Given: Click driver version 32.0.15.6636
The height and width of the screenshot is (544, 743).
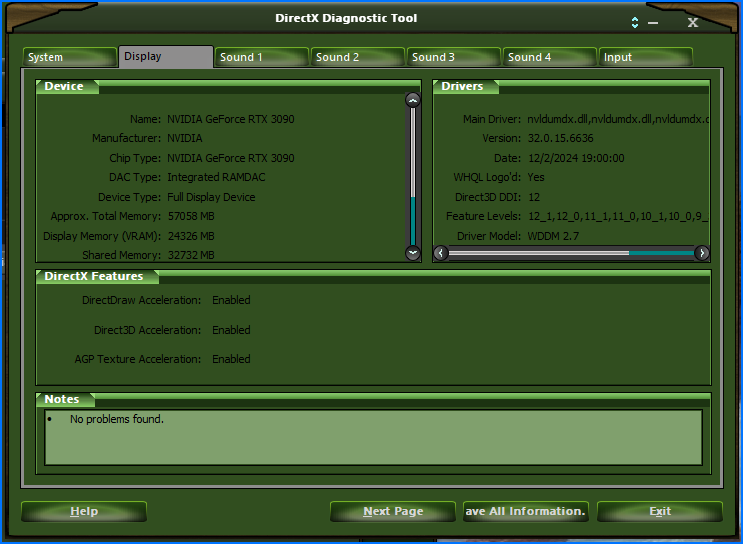Looking at the screenshot, I should pos(561,138).
